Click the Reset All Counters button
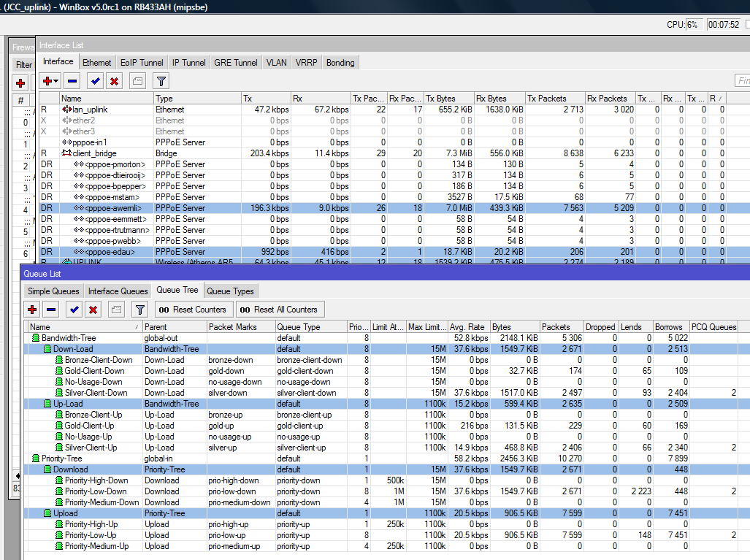Image resolution: width=750 pixels, height=560 pixels. 280,310
